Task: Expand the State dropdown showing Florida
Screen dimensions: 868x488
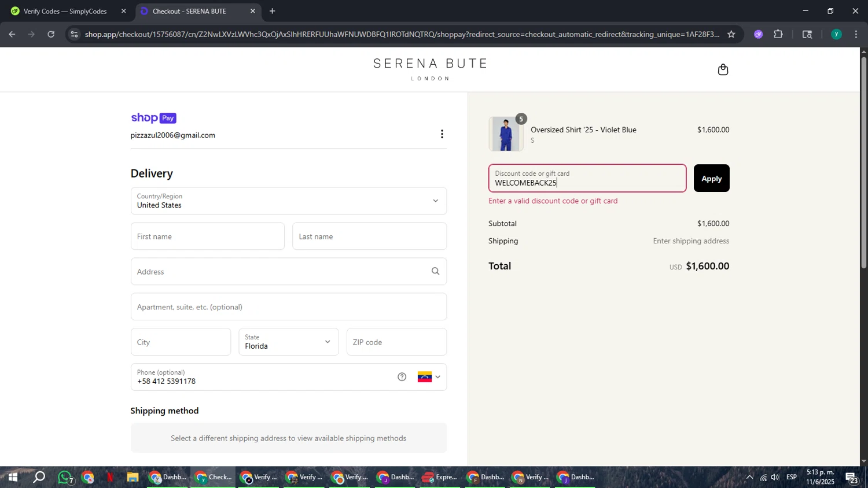Action: (289, 342)
